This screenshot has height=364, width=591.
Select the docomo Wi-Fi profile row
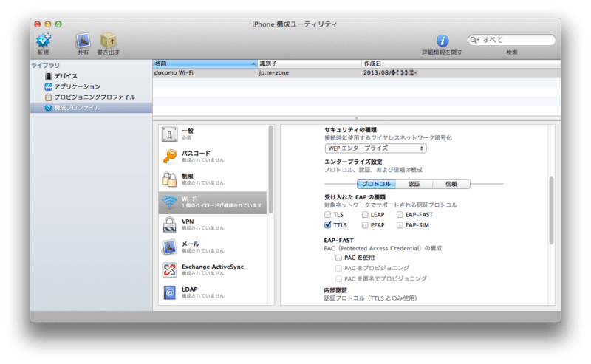click(x=357, y=72)
